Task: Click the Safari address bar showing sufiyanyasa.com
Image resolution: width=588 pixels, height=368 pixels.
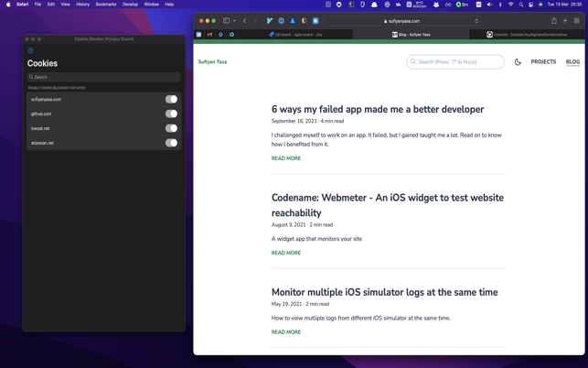Action: (x=401, y=21)
